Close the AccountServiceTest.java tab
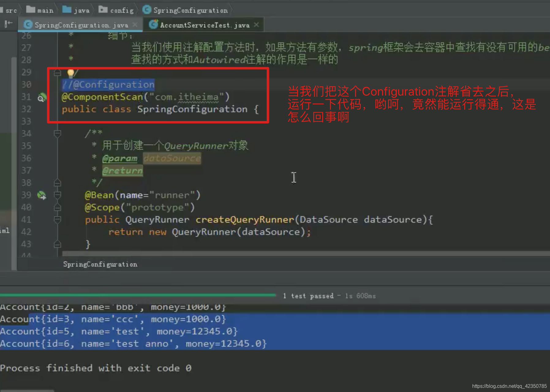The height and width of the screenshot is (392, 550). 257,24
